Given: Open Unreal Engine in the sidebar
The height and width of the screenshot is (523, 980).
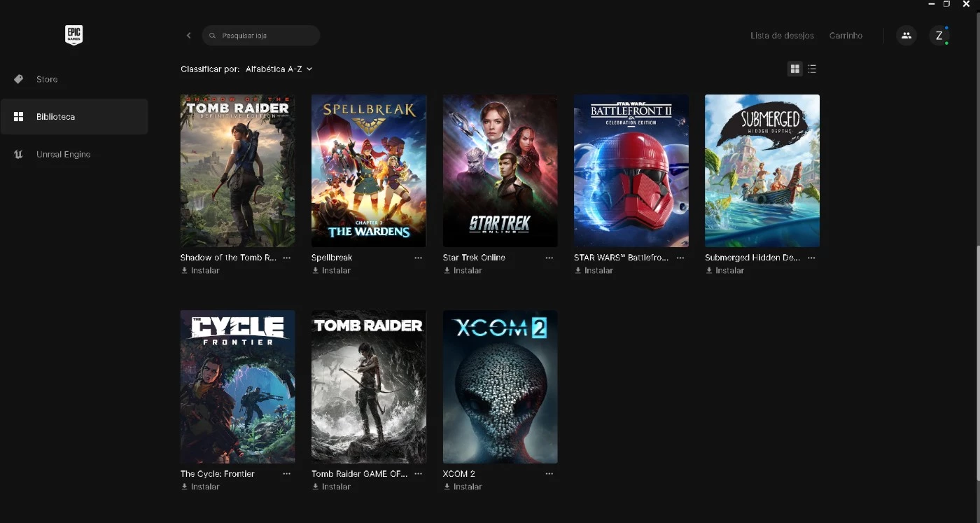Looking at the screenshot, I should coord(73,154).
